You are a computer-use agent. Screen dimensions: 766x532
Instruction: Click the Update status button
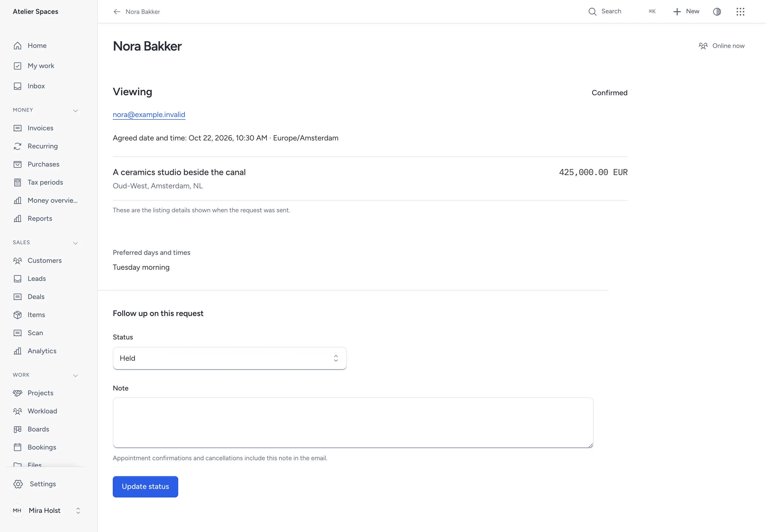145,487
